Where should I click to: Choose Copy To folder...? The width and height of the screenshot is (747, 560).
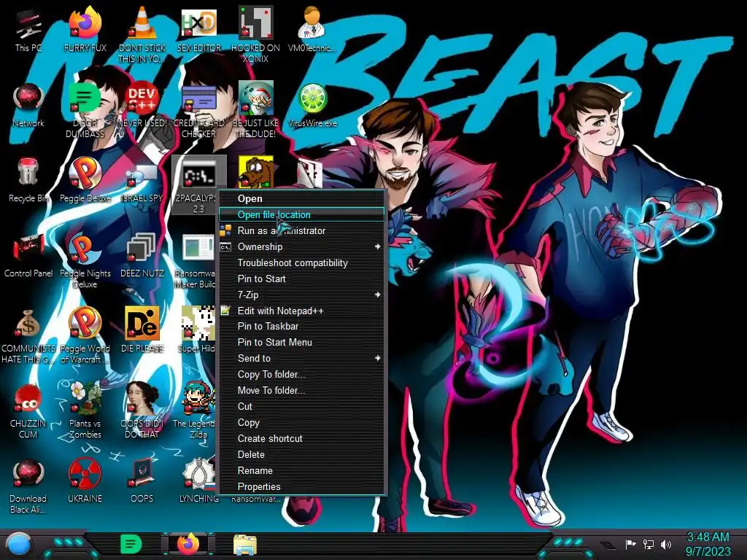point(301,374)
